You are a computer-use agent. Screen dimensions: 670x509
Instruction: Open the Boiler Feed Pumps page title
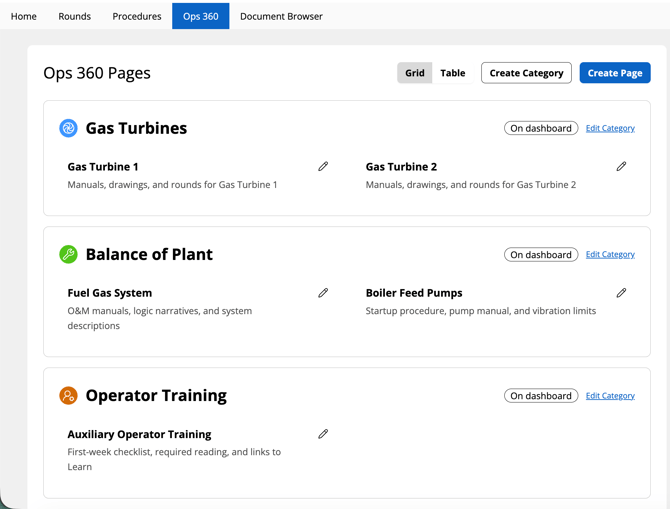pyautogui.click(x=414, y=293)
